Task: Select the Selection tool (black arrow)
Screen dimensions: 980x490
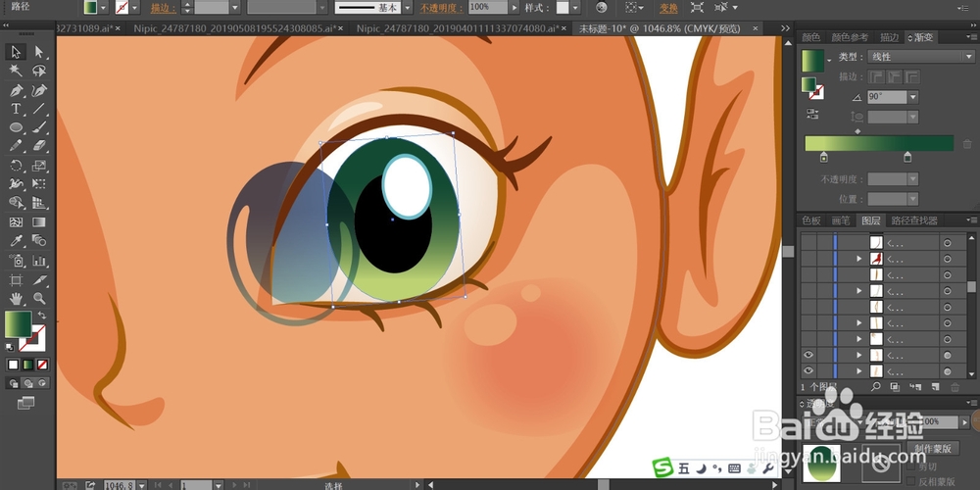Action: coord(16,52)
